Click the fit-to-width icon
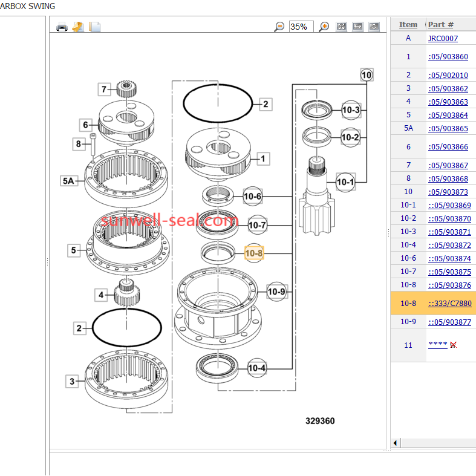This screenshot has width=476, height=476. 357,26
